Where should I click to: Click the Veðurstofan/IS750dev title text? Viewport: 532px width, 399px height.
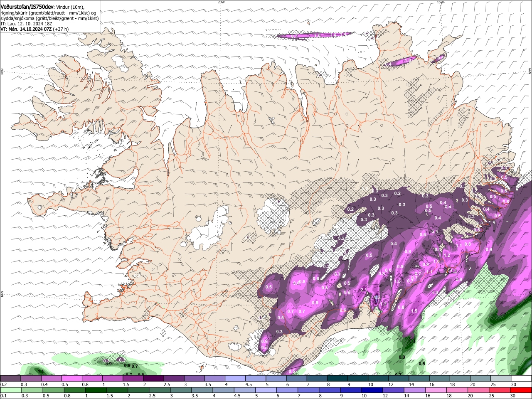27,7
